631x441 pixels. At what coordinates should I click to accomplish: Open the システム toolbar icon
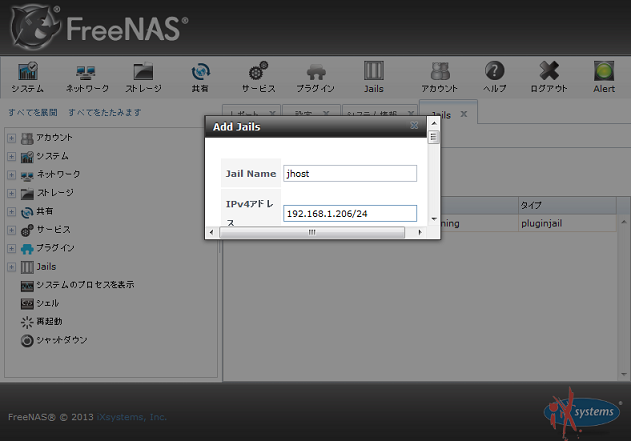click(x=27, y=72)
